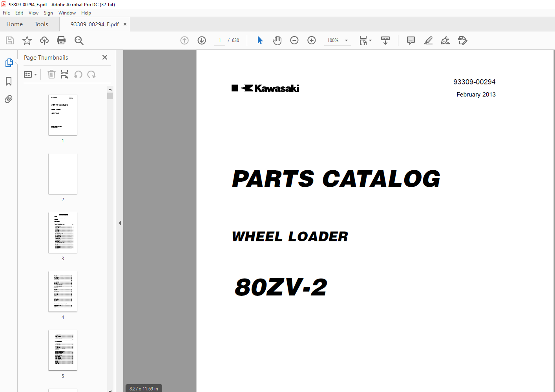The image size is (555, 392).
Task: Zoom in with the plus button
Action: click(312, 40)
